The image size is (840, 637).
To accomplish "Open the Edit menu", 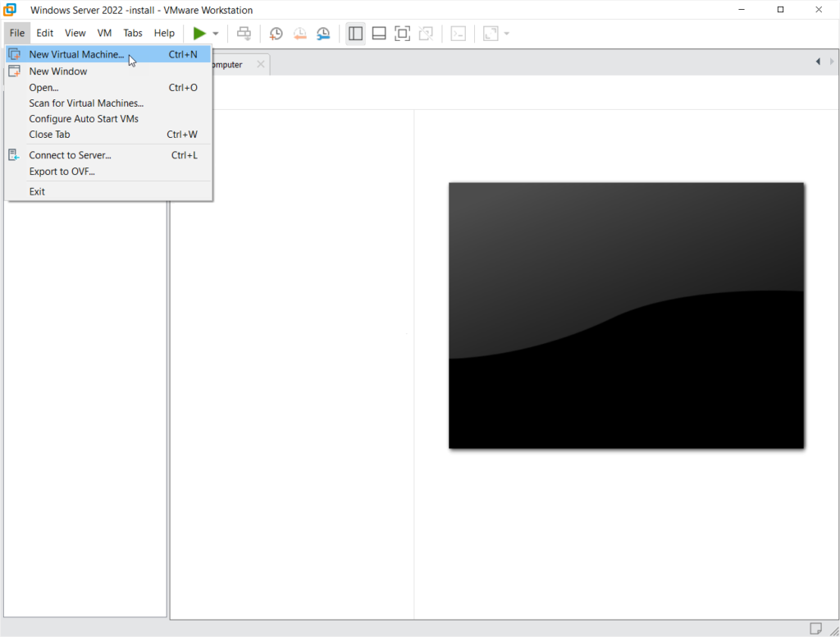I will pos(44,33).
